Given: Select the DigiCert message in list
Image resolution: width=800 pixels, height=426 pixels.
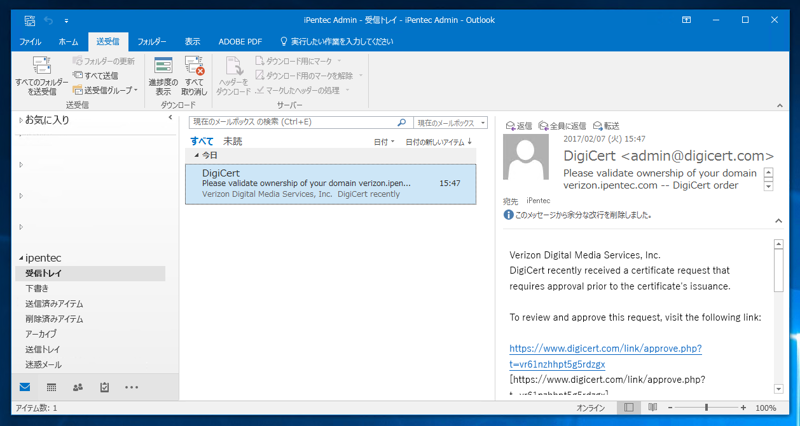Looking at the screenshot, I should coord(331,184).
